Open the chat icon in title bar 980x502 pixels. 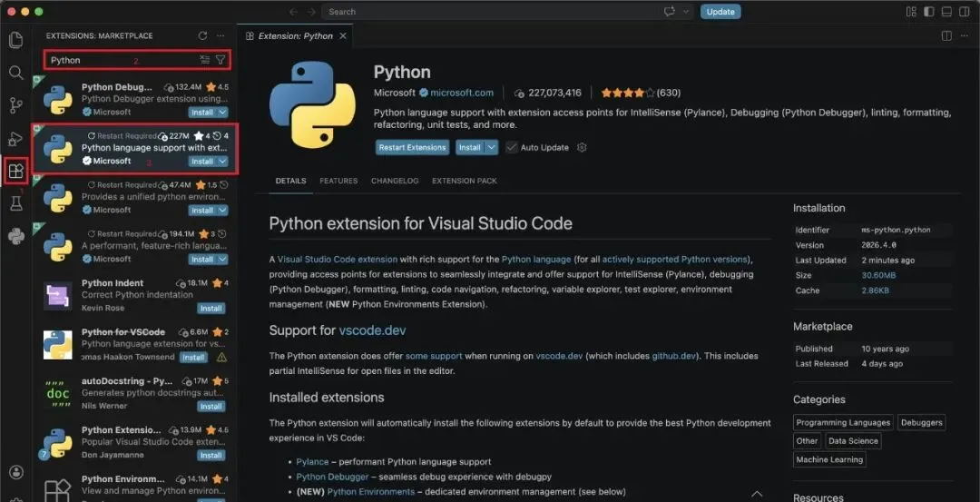670,11
